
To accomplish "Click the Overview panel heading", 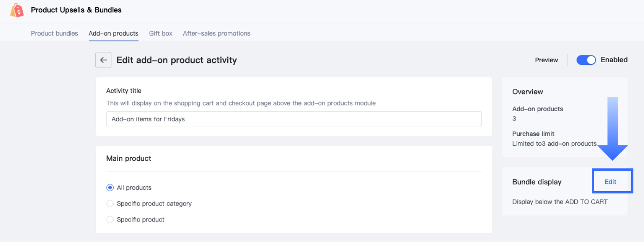I will coord(527,92).
